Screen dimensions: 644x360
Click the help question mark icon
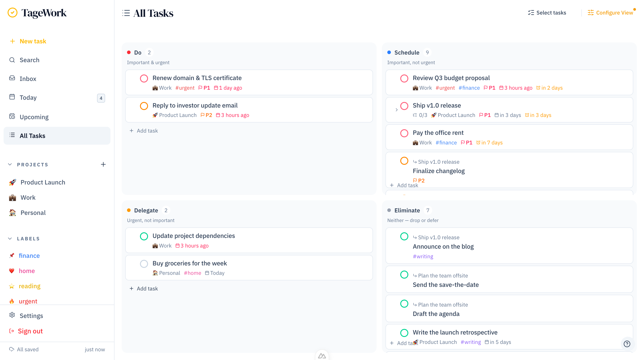click(x=627, y=344)
